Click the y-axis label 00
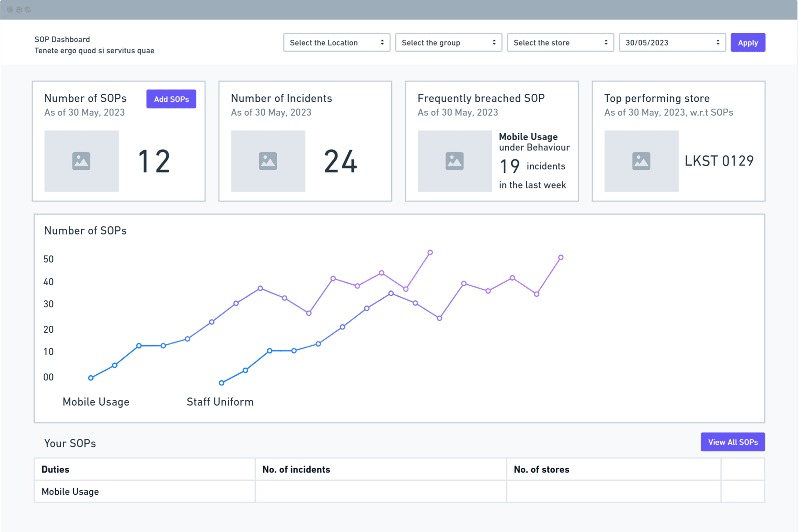 coord(49,377)
